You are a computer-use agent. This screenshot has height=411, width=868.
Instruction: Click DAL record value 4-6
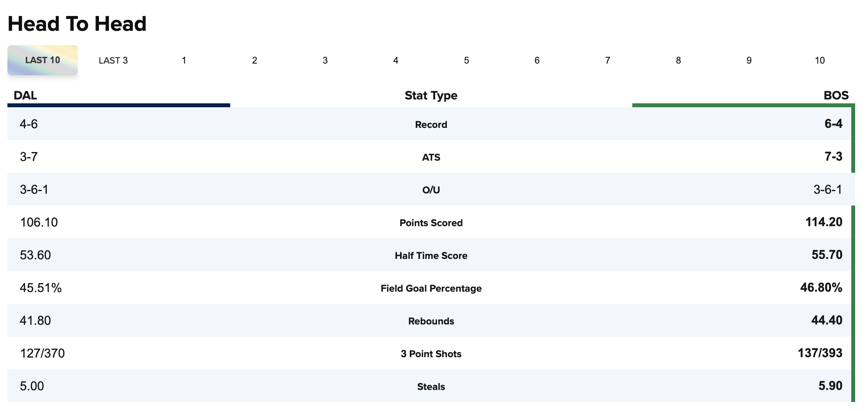(x=29, y=124)
